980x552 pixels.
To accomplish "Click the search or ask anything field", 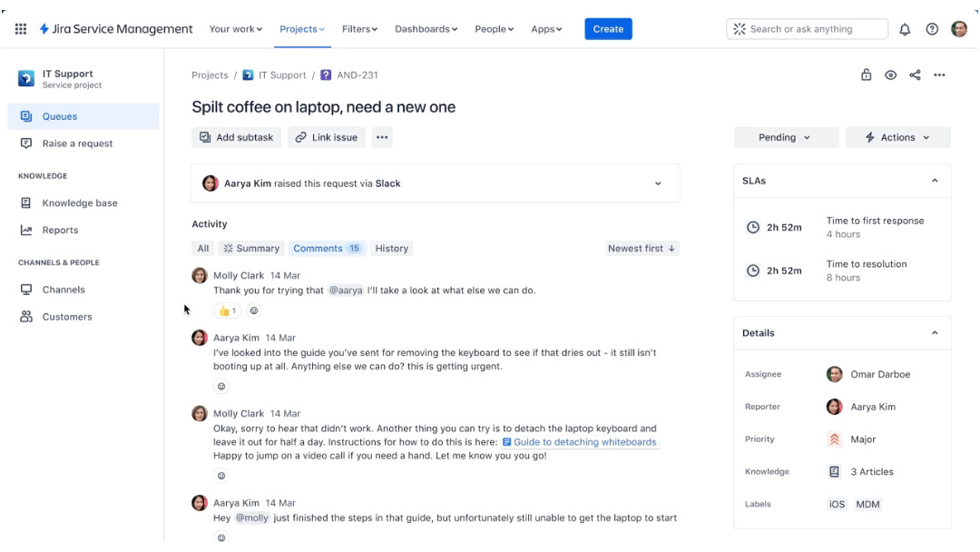I will pyautogui.click(x=807, y=29).
